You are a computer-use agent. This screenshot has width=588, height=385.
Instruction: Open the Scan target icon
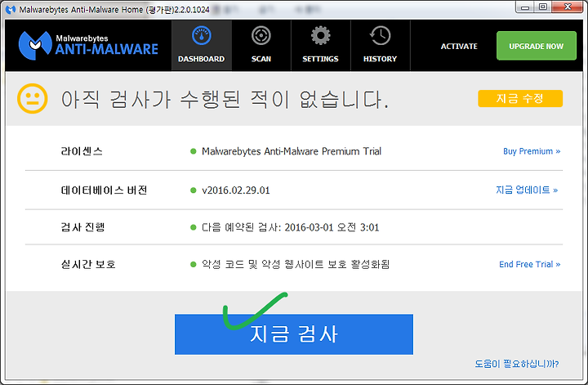[x=261, y=36]
